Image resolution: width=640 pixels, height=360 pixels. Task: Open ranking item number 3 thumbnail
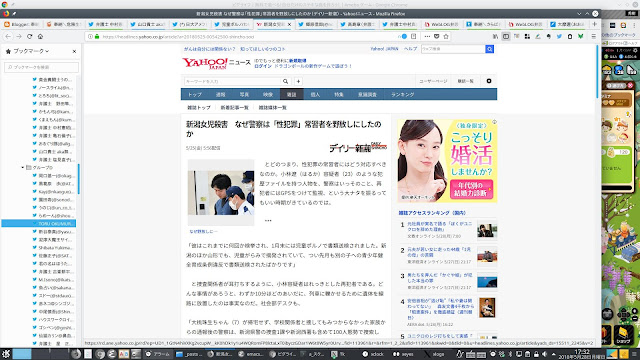coord(487,282)
